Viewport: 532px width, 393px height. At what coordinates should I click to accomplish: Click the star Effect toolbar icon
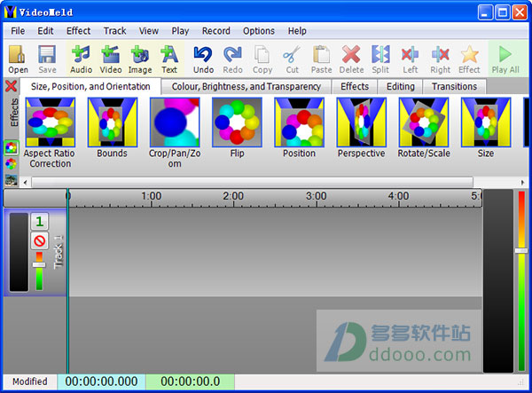(x=470, y=59)
